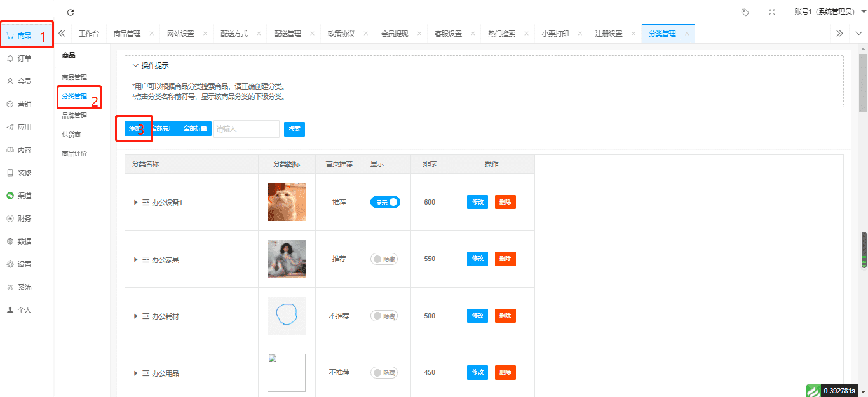Collapse the 操作提示 panel

pos(135,65)
